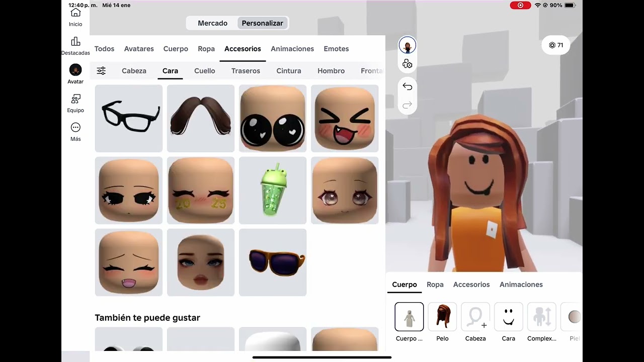Image resolution: width=644 pixels, height=362 pixels.
Task: Select brown anime eyes face
Action: point(345,190)
